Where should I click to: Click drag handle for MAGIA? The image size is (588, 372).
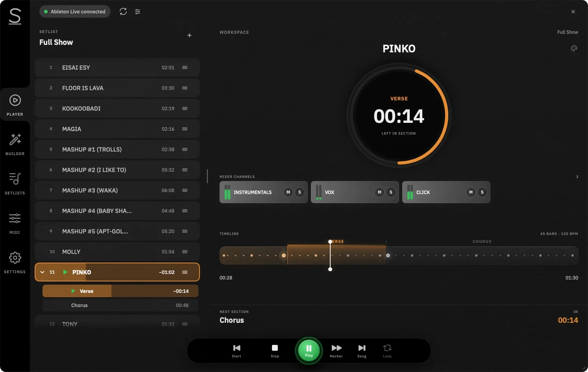coord(185,129)
